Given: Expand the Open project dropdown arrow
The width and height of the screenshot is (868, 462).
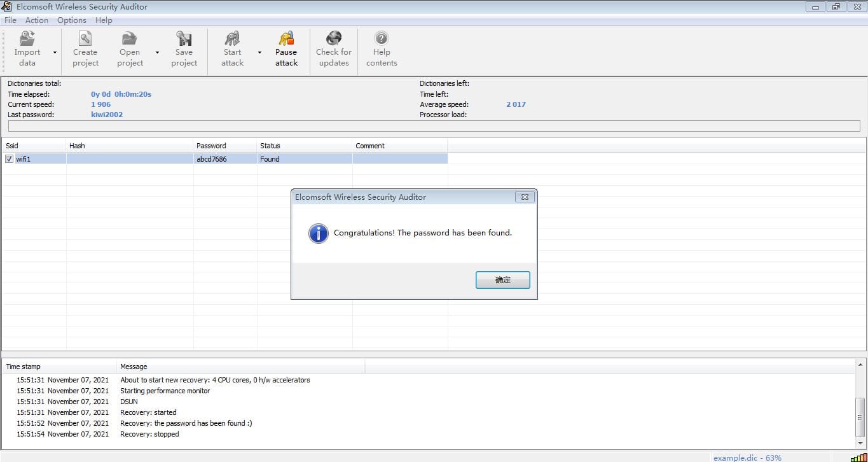Looking at the screenshot, I should (x=157, y=53).
